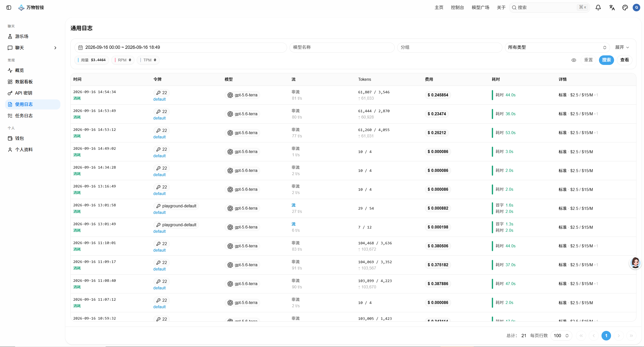Viewport: 644px width, 347px height.
Task: Click the fee $ 0.245854
Action: click(438, 95)
